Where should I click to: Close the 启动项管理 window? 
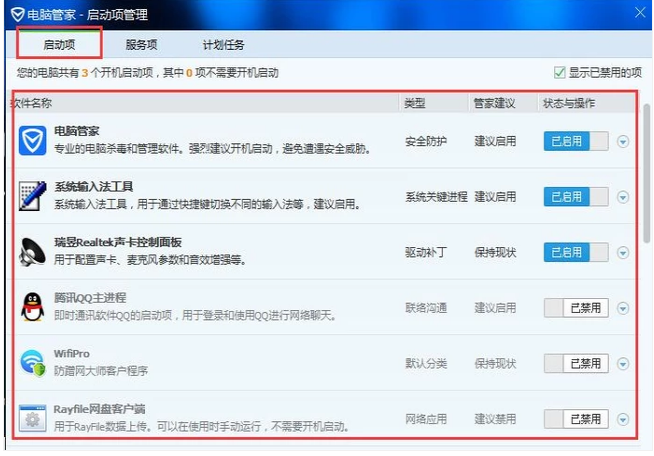coord(640,12)
